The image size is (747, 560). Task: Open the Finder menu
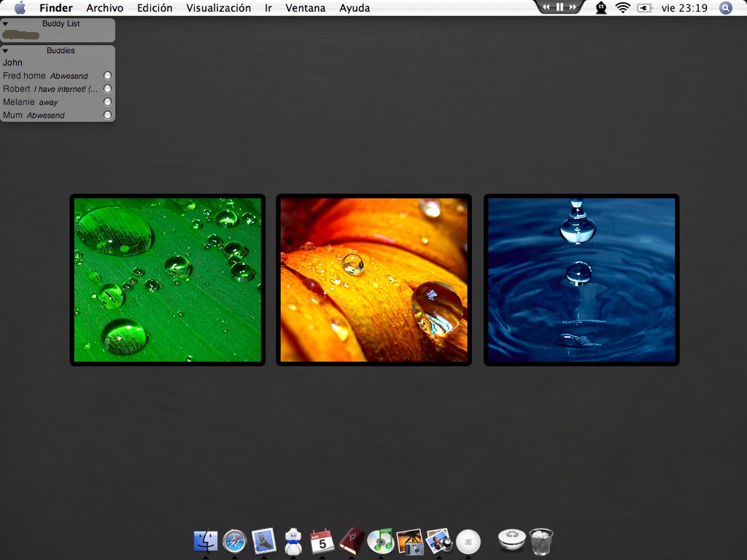pyautogui.click(x=56, y=8)
